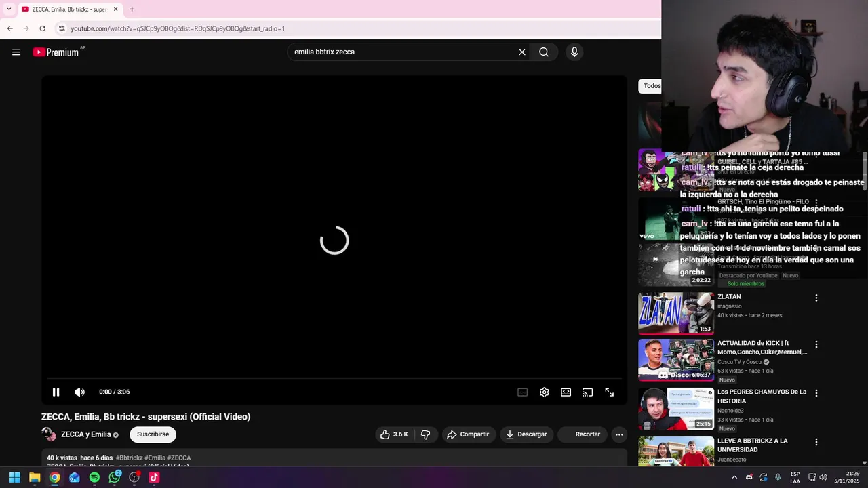Play the ZLATAN video thumbnail
The width and height of the screenshot is (868, 488).
click(x=676, y=314)
